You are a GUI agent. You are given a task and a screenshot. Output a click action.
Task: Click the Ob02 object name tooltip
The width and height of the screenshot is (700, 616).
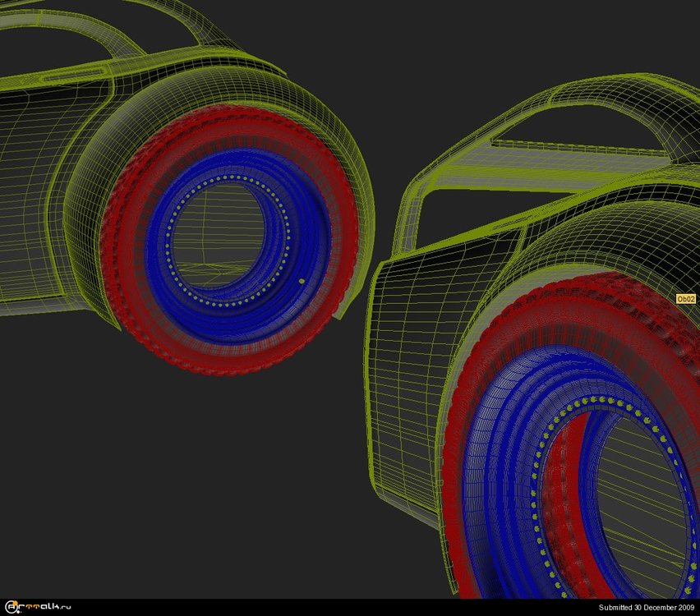[x=686, y=299]
